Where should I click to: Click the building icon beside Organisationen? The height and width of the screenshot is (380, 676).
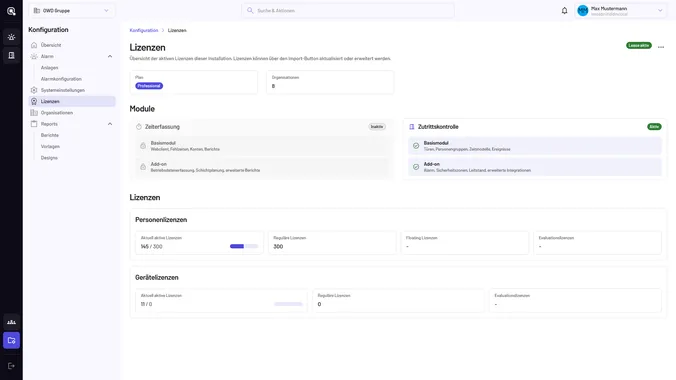(x=34, y=113)
